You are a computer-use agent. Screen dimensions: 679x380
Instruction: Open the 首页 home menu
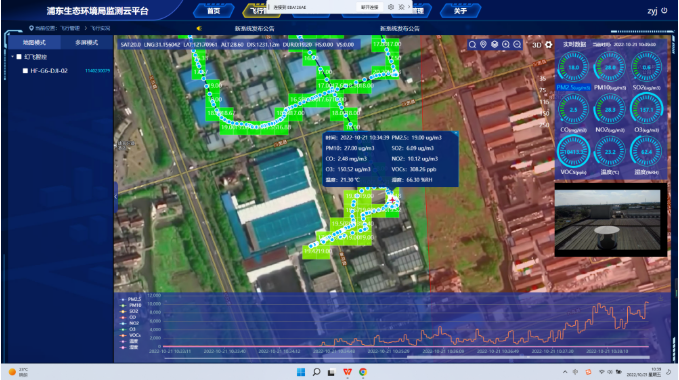[213, 11]
